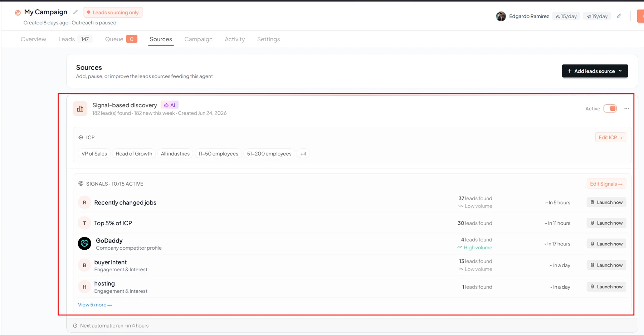Click the buyer intent signal name
Image resolution: width=644 pixels, height=335 pixels.
(110, 262)
